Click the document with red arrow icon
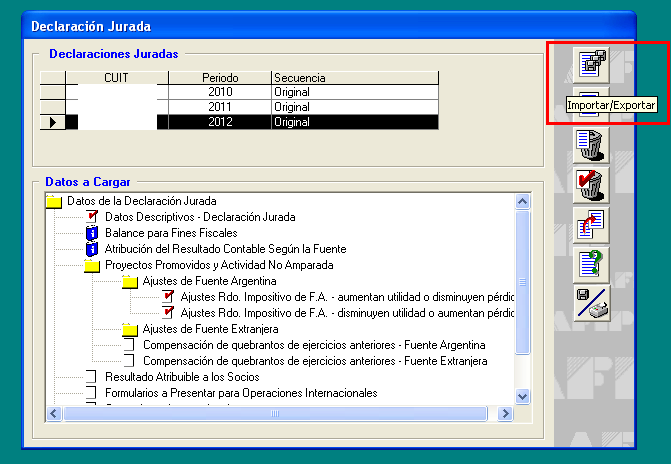671x464 pixels. click(589, 225)
